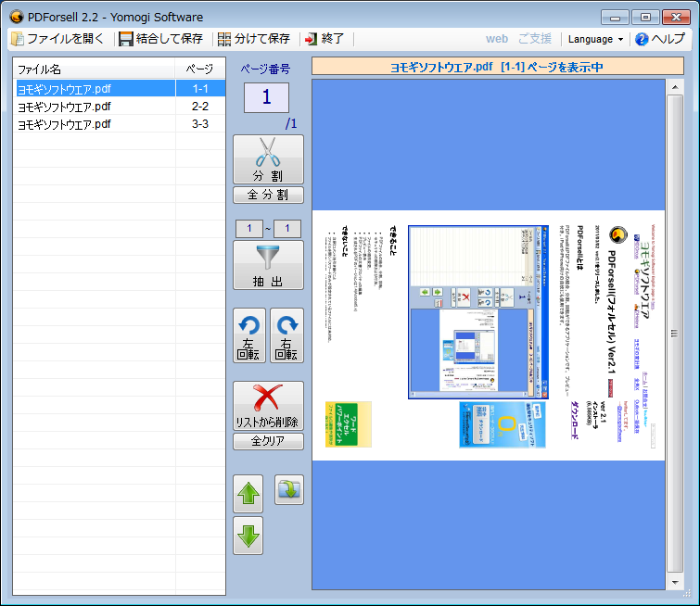
Task: Open ヘルプ help menu
Action: pyautogui.click(x=660, y=39)
